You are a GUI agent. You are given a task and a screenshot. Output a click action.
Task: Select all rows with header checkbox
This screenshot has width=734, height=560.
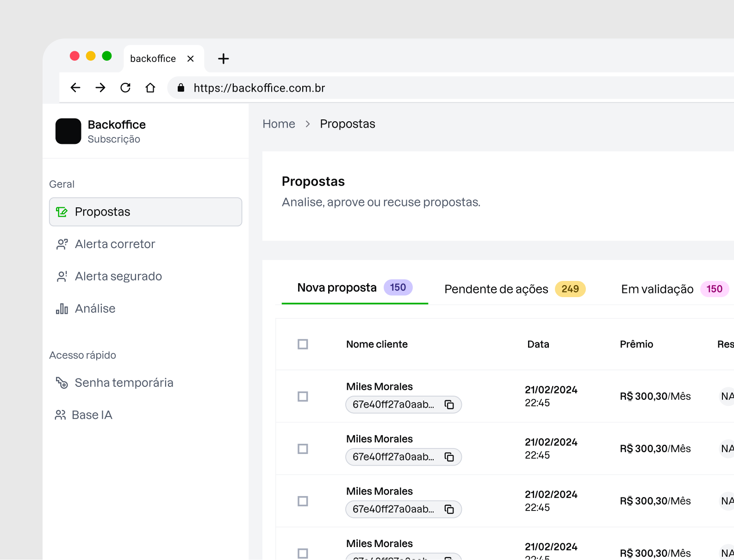point(303,344)
